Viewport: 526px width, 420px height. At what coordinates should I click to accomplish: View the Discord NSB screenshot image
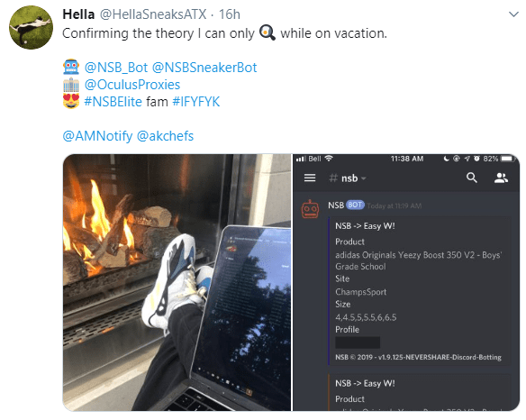click(406, 282)
